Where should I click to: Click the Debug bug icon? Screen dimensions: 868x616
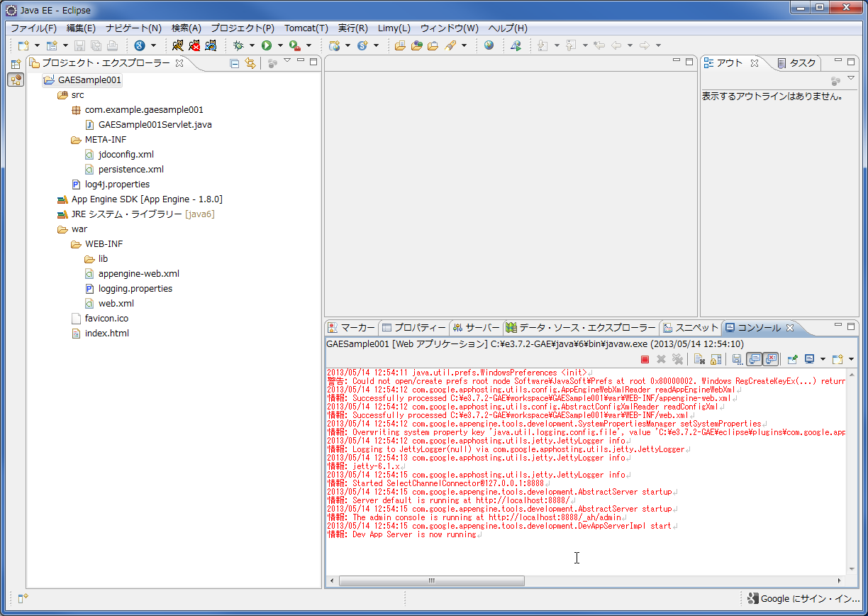coord(239,45)
